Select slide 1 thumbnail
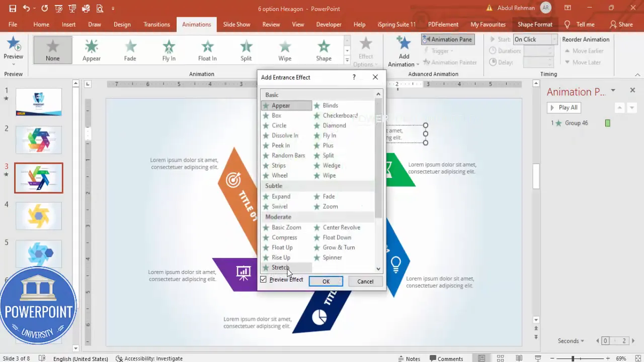This screenshot has height=362, width=644. point(39,102)
